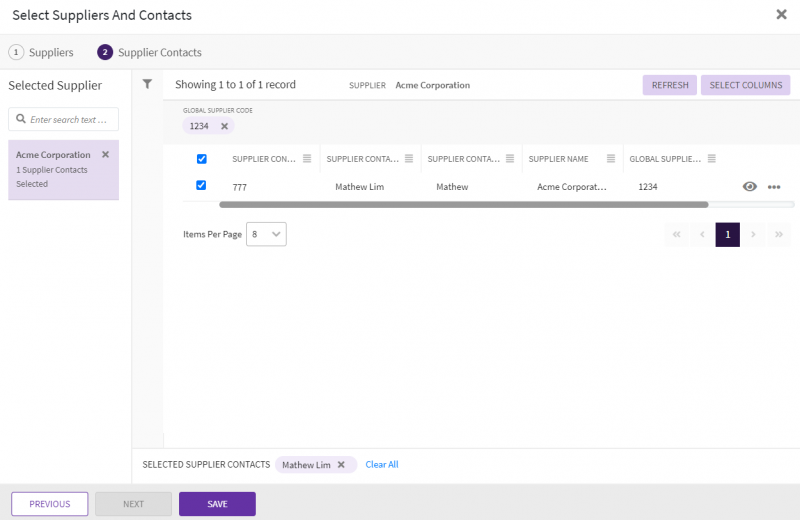Open Global Supplier column header menu
The width and height of the screenshot is (800, 520).
(x=711, y=159)
